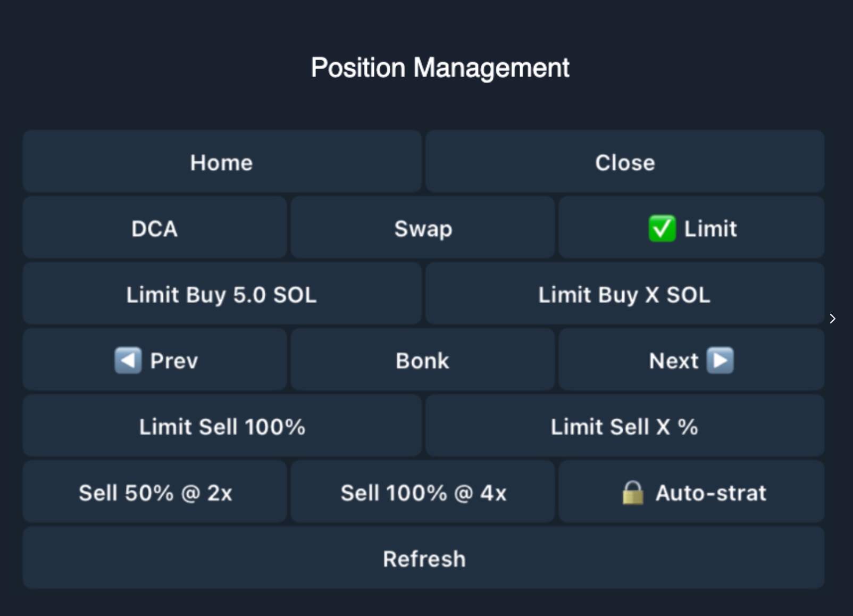This screenshot has height=616, width=853.
Task: Click the left arrow Prev icon
Action: pos(128,361)
